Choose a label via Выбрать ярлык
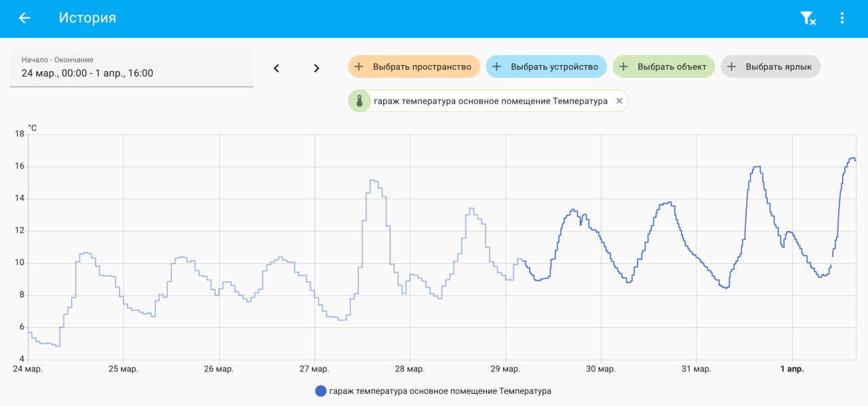This screenshot has width=868, height=406. coord(771,66)
